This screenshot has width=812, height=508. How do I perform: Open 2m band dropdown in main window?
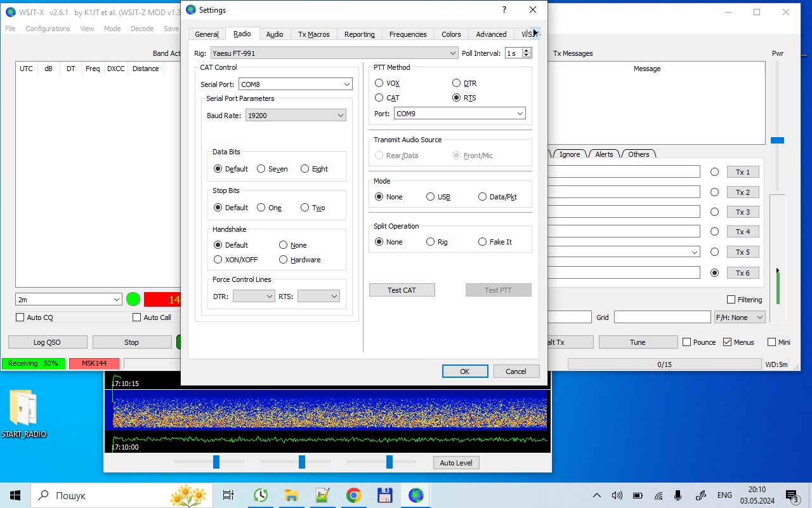point(69,299)
